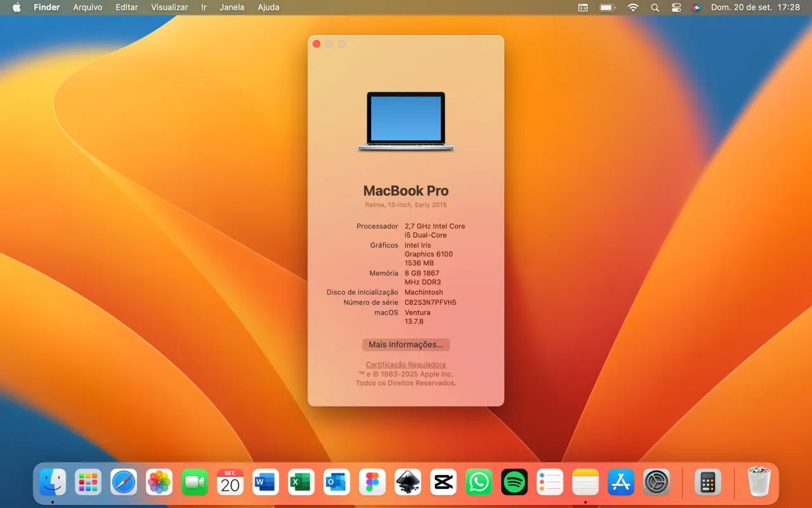Open Control Center in menu bar
Screen dimensions: 812x508
[x=676, y=8]
